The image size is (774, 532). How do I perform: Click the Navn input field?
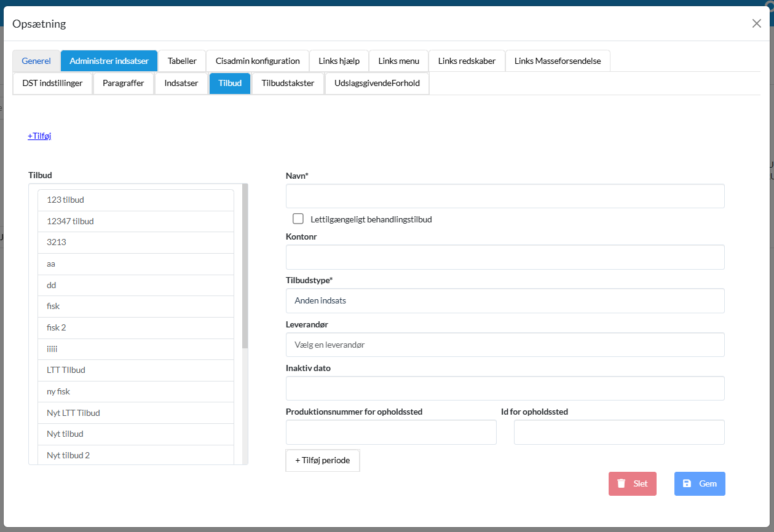click(505, 196)
